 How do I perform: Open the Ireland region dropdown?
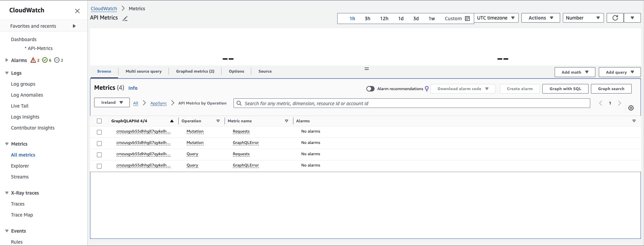(112, 102)
